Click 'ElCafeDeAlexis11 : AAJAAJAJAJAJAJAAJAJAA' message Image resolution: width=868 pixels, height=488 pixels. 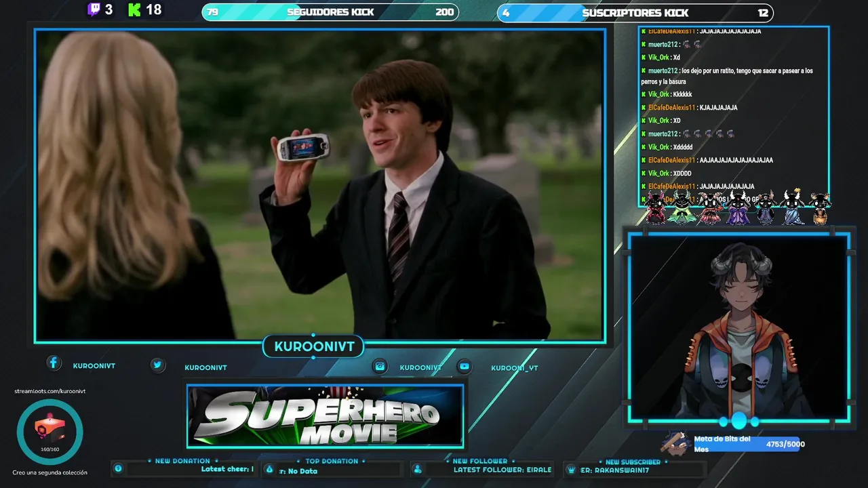coord(707,161)
